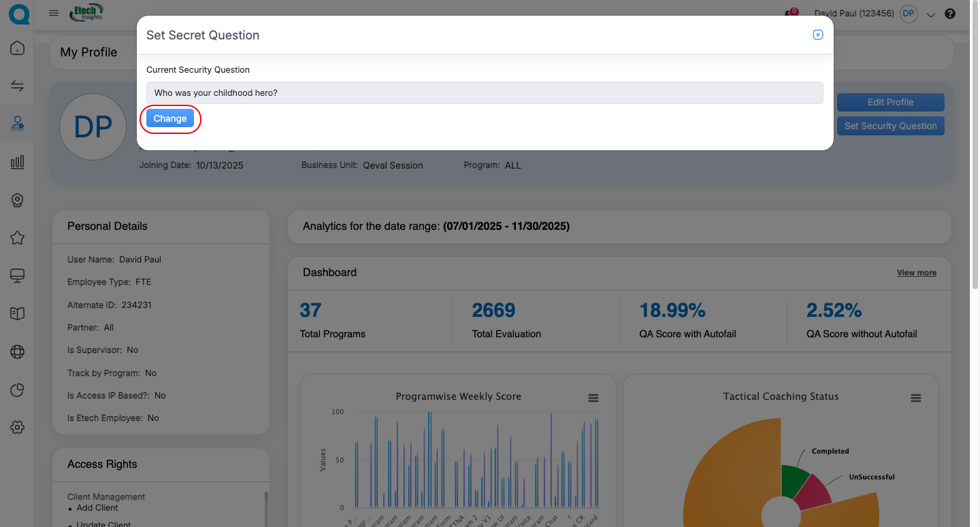This screenshot has width=980, height=527.
Task: Expand the user account dropdown chevron
Action: pos(932,14)
